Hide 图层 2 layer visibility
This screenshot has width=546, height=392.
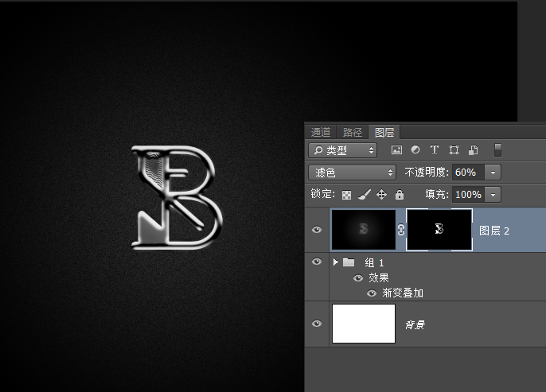coord(317,230)
